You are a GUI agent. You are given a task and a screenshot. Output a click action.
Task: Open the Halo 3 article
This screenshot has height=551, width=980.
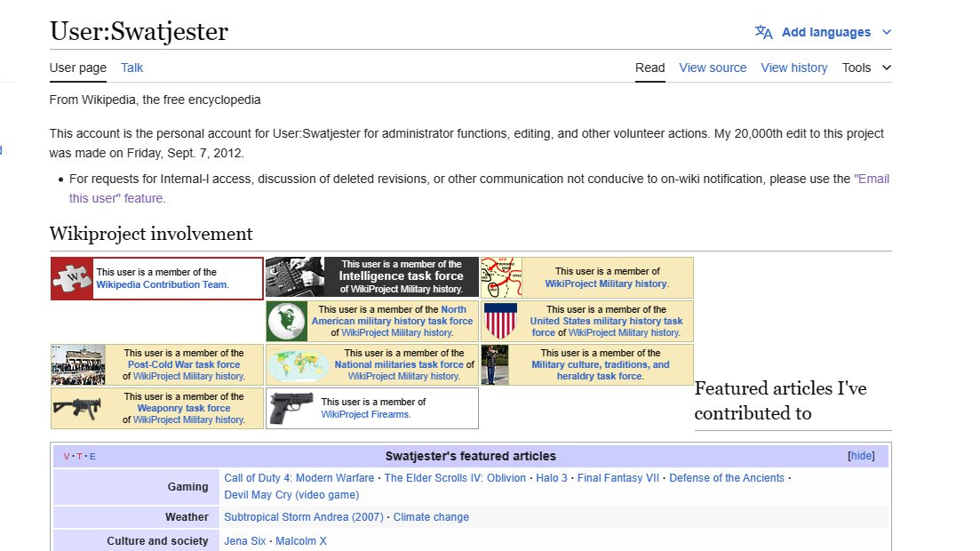551,478
